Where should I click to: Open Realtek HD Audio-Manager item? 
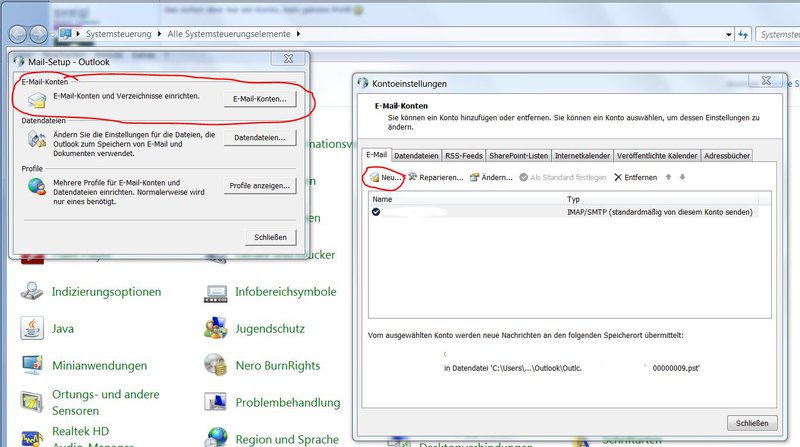92,438
